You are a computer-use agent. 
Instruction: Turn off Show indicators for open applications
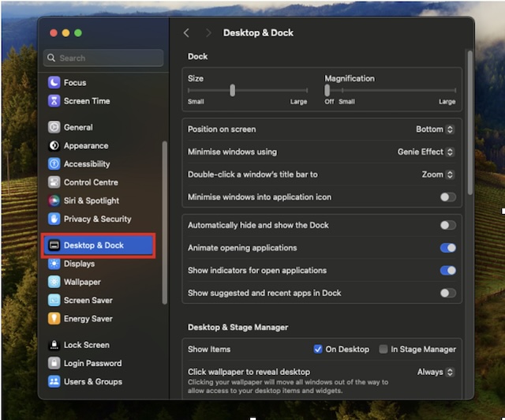(x=448, y=270)
